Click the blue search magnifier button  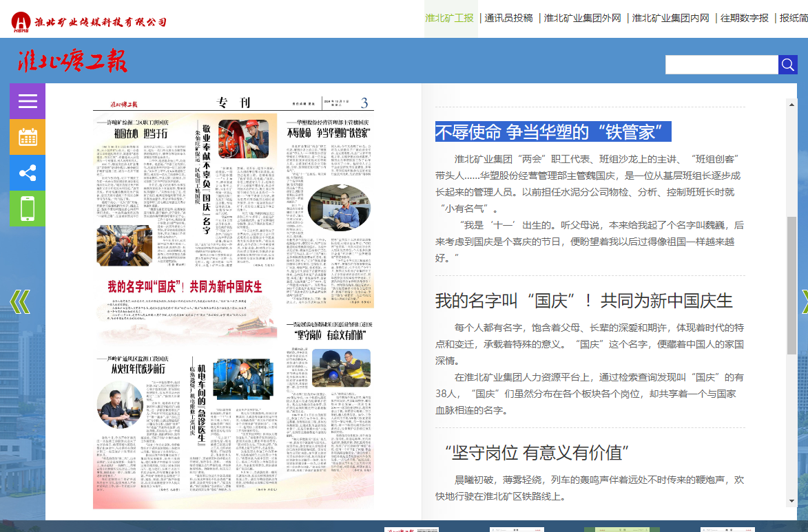point(788,65)
